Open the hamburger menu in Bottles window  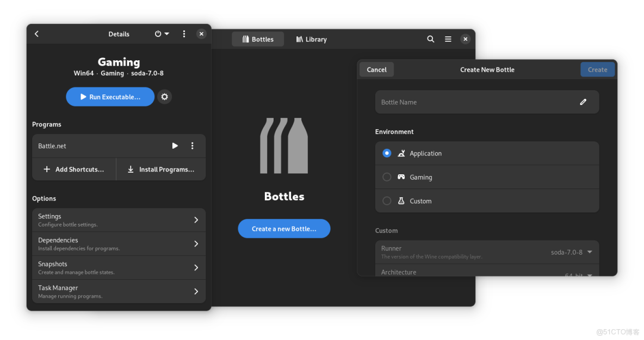(448, 39)
